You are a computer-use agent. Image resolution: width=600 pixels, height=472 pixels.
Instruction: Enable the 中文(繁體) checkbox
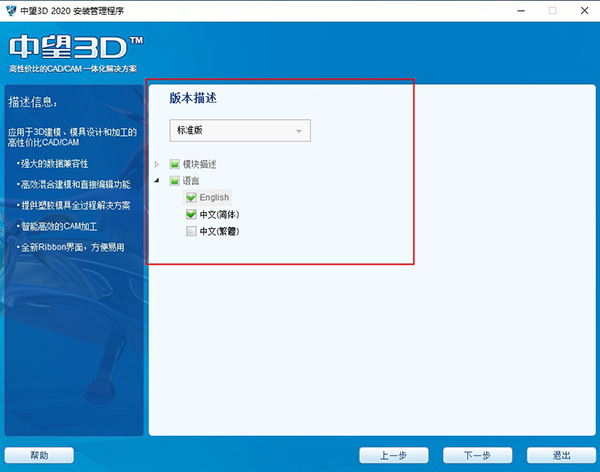click(x=191, y=231)
